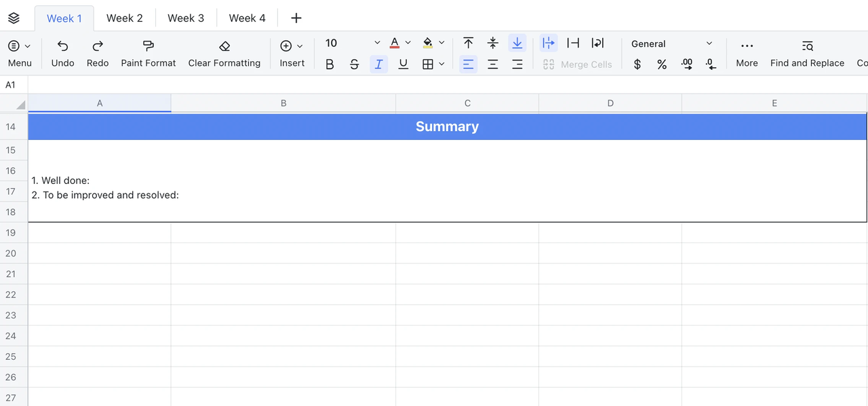Apply percentage number format

point(662,64)
